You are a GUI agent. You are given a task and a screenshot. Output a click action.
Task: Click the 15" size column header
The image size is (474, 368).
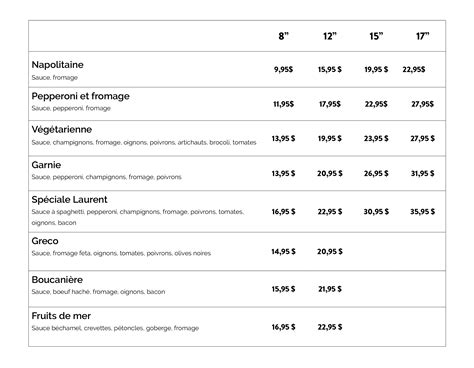pyautogui.click(x=376, y=36)
